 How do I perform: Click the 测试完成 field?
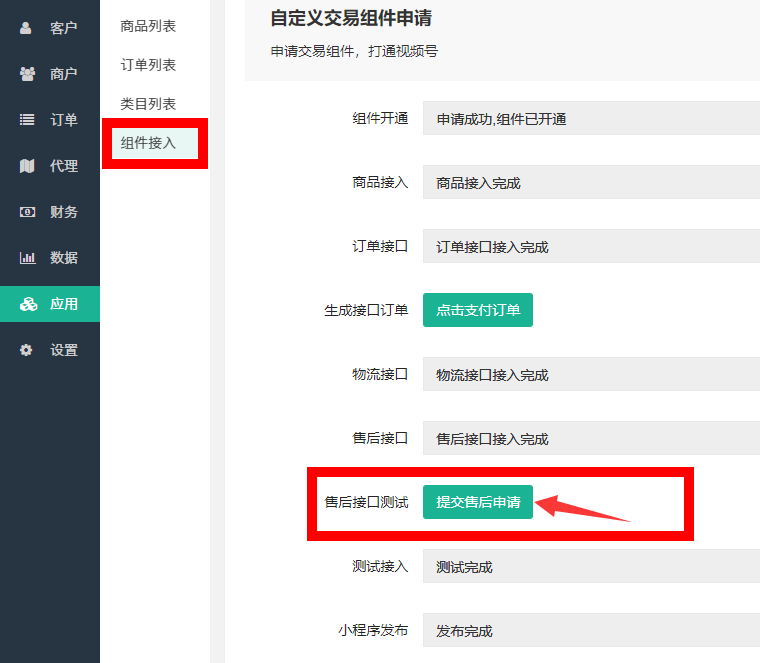click(x=591, y=566)
